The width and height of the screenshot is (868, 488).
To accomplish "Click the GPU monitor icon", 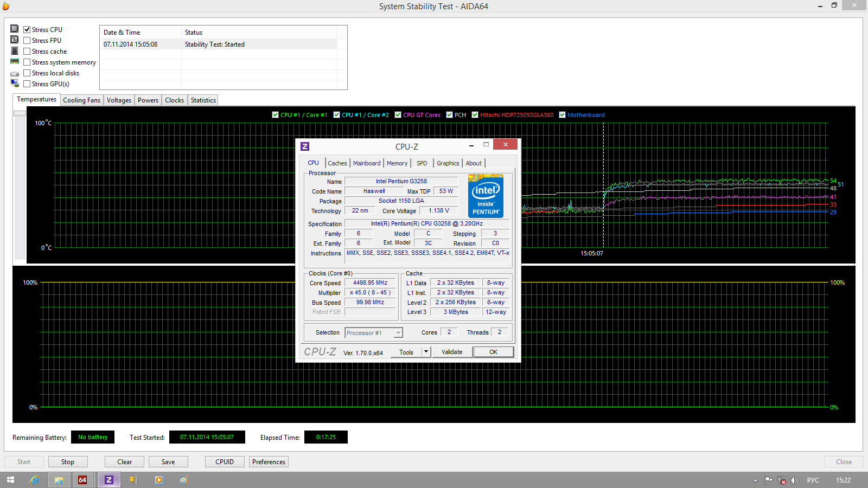I will 15,83.
